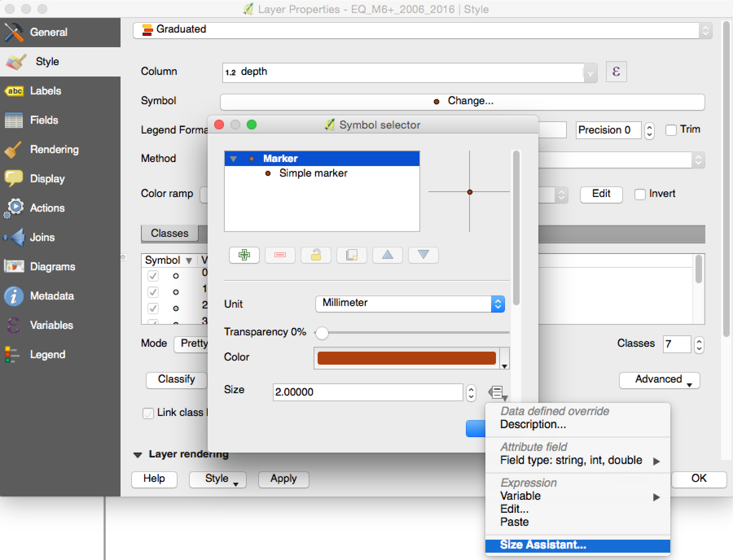This screenshot has height=560, width=733.
Task: Click the Edit color ramp button
Action: click(601, 195)
